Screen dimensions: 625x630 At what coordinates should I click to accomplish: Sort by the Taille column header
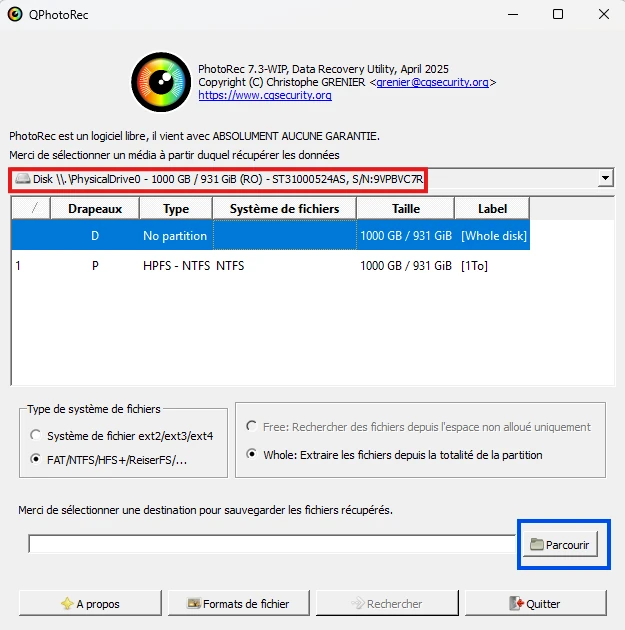point(406,209)
